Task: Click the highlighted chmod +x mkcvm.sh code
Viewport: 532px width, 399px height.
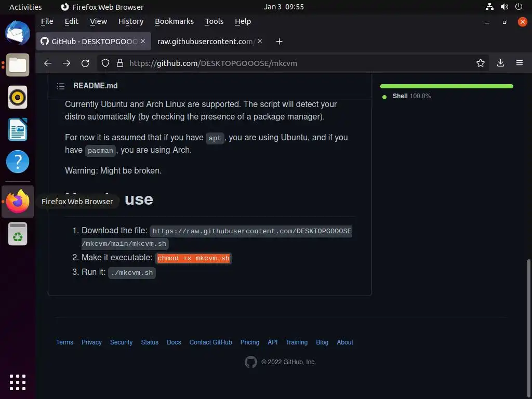Action: click(193, 258)
